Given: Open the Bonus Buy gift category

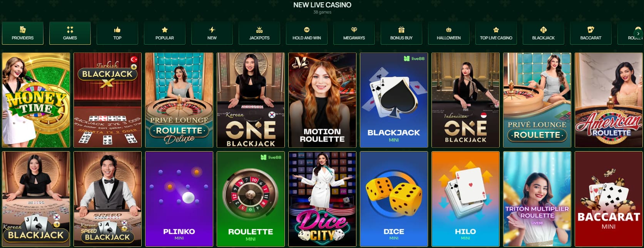Looking at the screenshot, I should 401,33.
